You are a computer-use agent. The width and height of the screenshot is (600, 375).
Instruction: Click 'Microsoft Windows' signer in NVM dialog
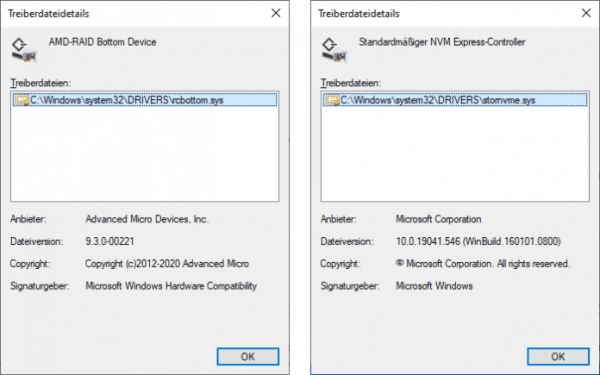coord(434,286)
